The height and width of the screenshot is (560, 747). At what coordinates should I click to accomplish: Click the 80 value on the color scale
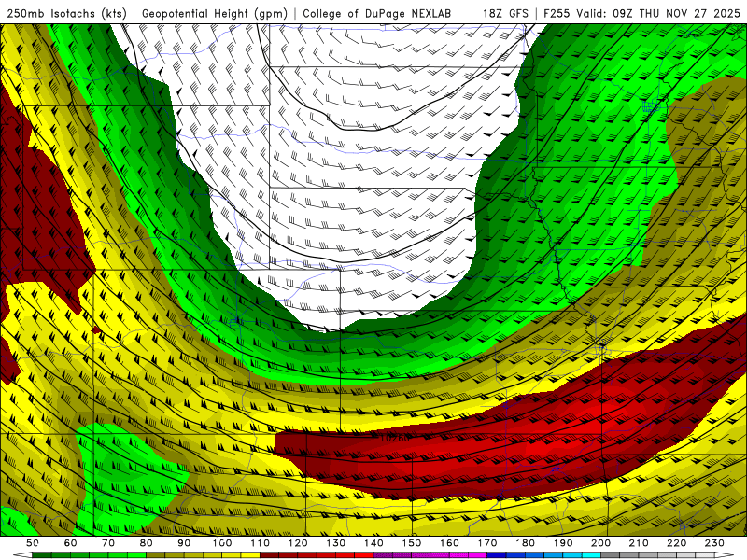click(x=147, y=543)
